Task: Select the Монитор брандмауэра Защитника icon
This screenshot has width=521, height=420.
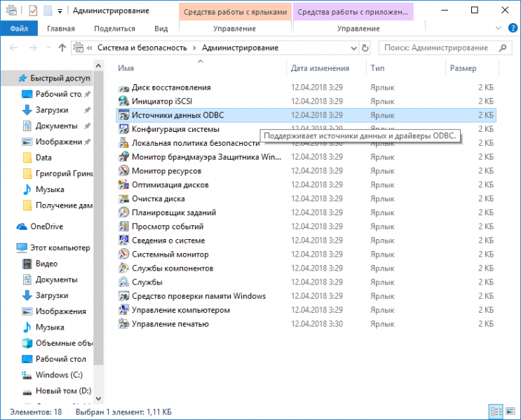Action: (x=123, y=157)
